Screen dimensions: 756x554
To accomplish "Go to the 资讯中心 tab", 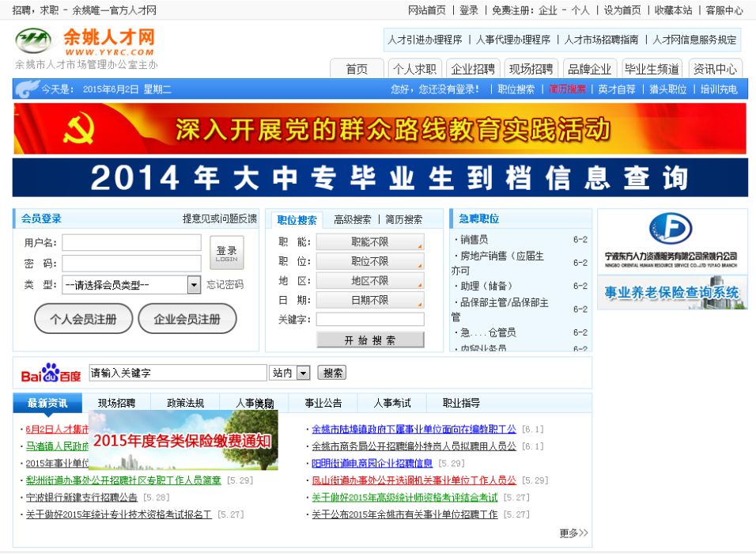I will click(x=715, y=69).
